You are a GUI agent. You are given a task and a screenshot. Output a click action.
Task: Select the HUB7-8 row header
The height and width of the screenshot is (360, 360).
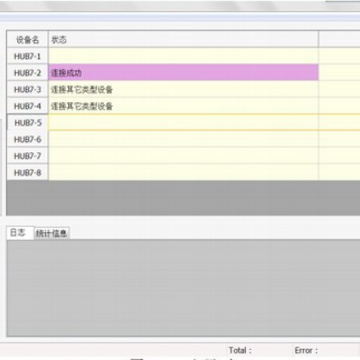pos(27,172)
